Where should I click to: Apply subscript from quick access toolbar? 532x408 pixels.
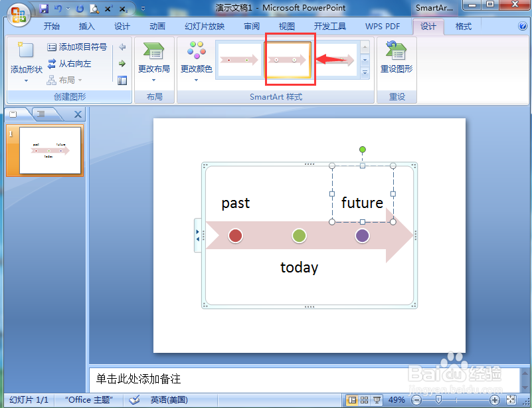[123, 9]
